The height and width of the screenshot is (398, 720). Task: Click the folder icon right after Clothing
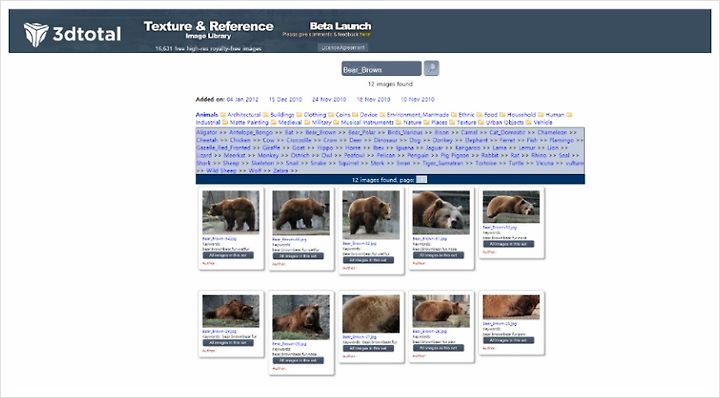point(331,115)
